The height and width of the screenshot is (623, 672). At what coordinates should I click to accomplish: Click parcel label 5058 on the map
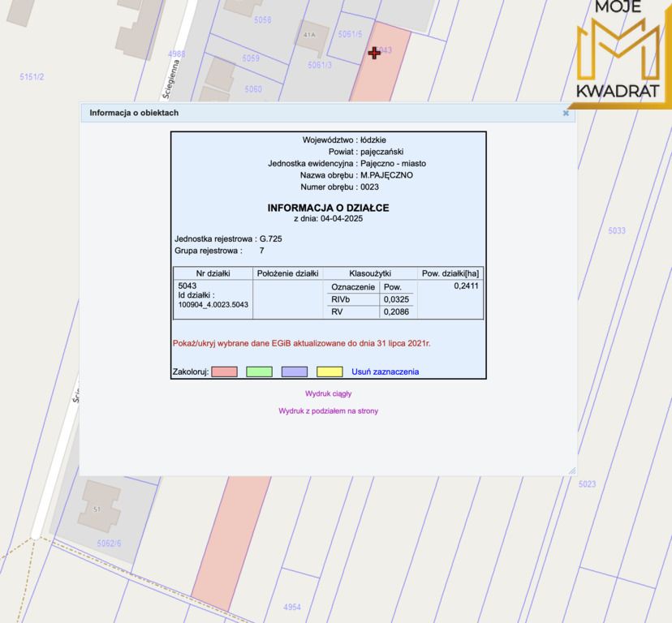(x=262, y=19)
